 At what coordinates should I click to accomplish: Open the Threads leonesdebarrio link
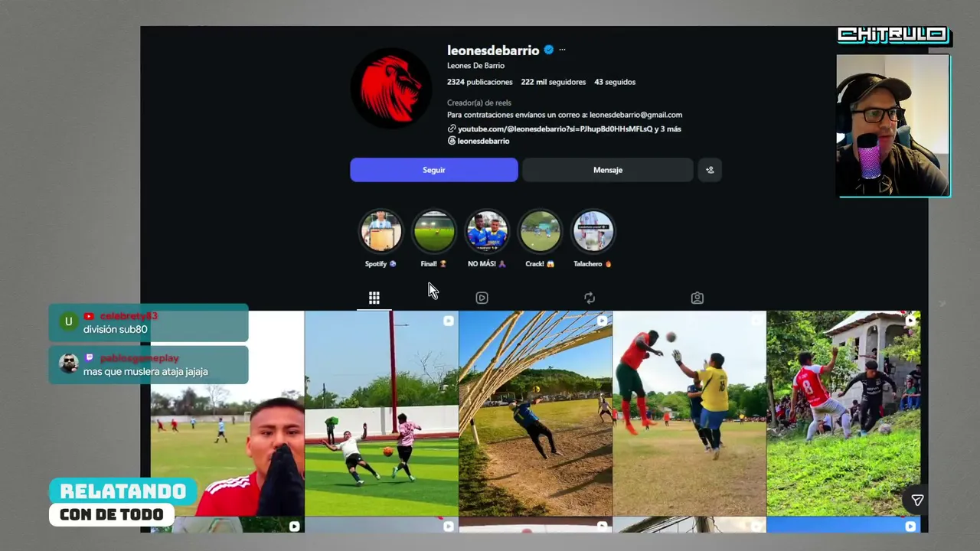click(x=479, y=141)
